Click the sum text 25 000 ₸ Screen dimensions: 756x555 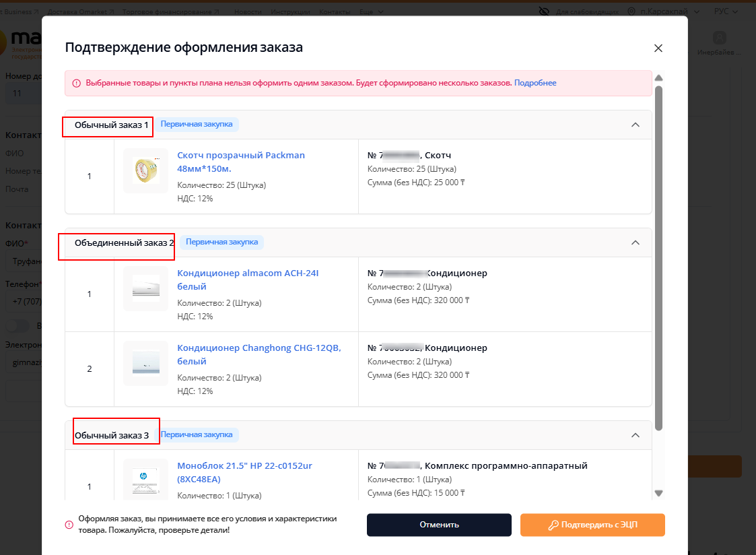[x=449, y=183]
